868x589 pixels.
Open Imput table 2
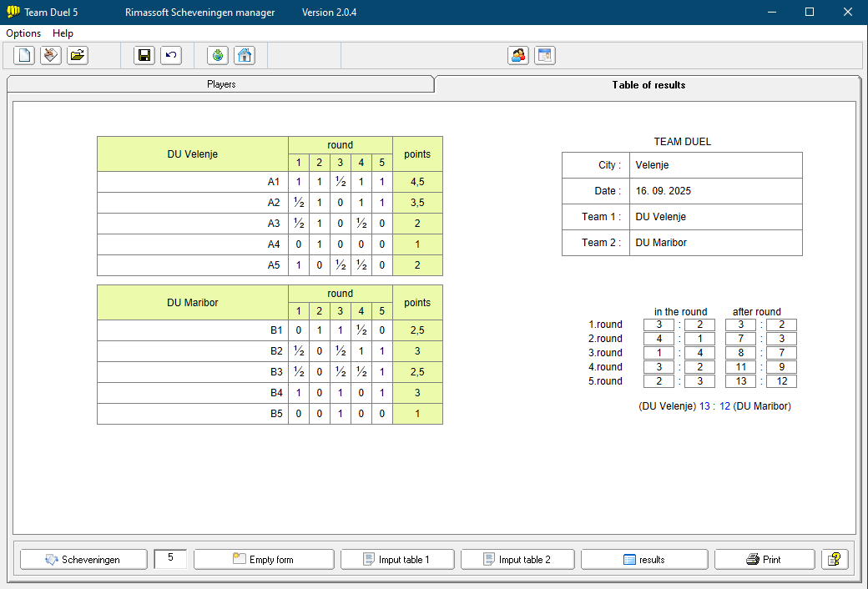517,559
